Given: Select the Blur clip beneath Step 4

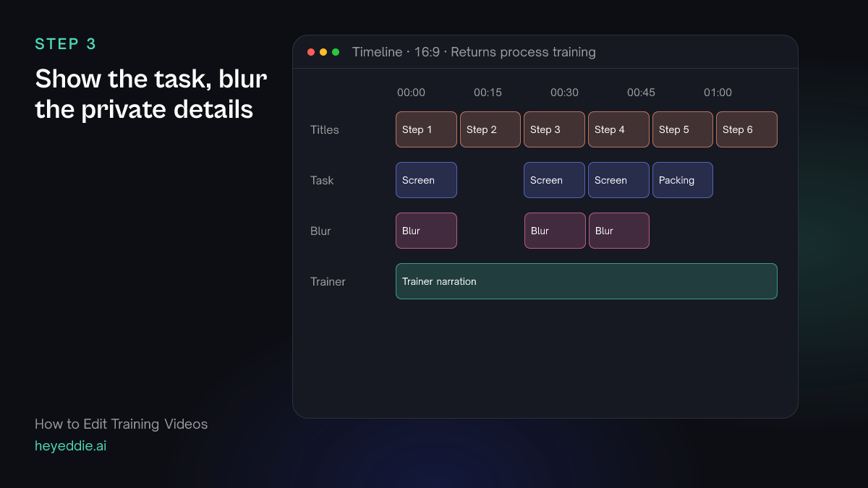Looking at the screenshot, I should point(619,231).
